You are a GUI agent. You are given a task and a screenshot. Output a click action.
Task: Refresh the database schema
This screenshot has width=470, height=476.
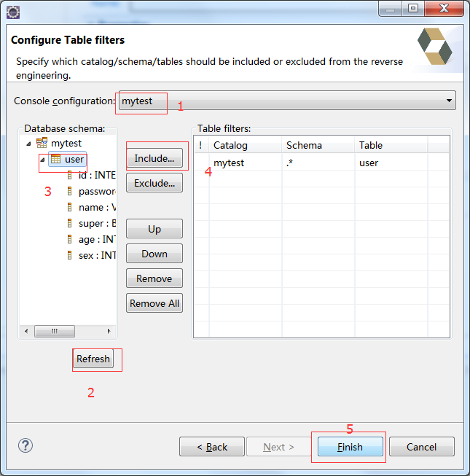93,359
